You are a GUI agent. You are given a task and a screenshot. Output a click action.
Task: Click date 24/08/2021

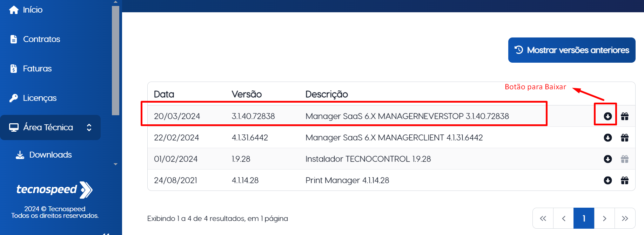pyautogui.click(x=175, y=180)
